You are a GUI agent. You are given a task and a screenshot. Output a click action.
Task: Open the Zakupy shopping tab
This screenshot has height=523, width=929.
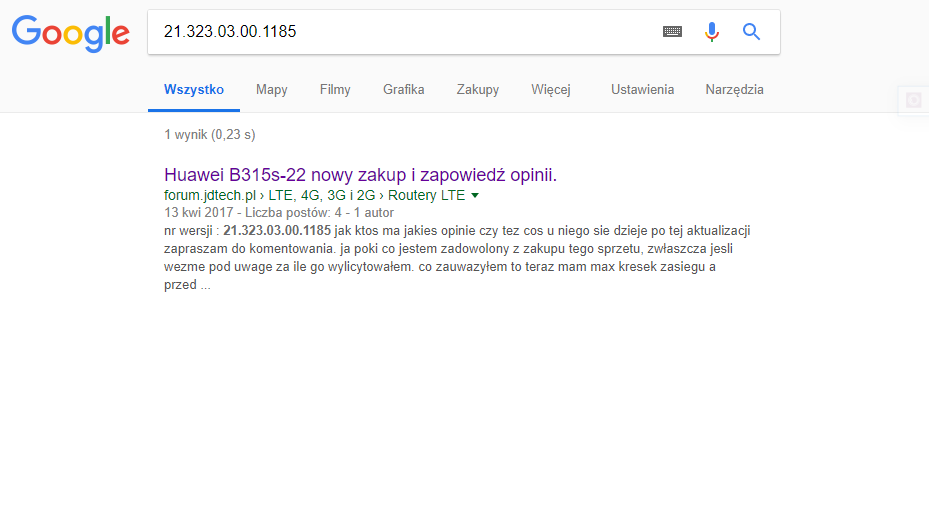[477, 90]
